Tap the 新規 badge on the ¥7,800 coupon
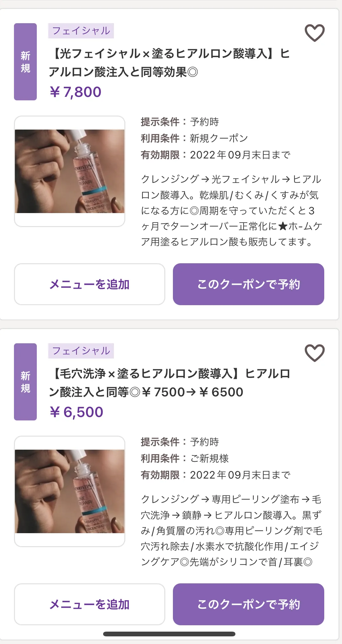The image size is (342, 644). [25, 62]
